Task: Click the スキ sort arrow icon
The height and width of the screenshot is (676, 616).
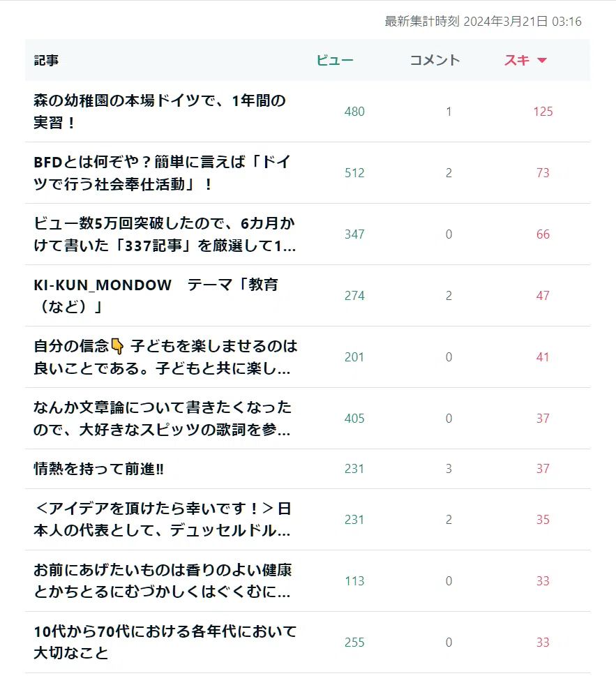Action: [542, 61]
